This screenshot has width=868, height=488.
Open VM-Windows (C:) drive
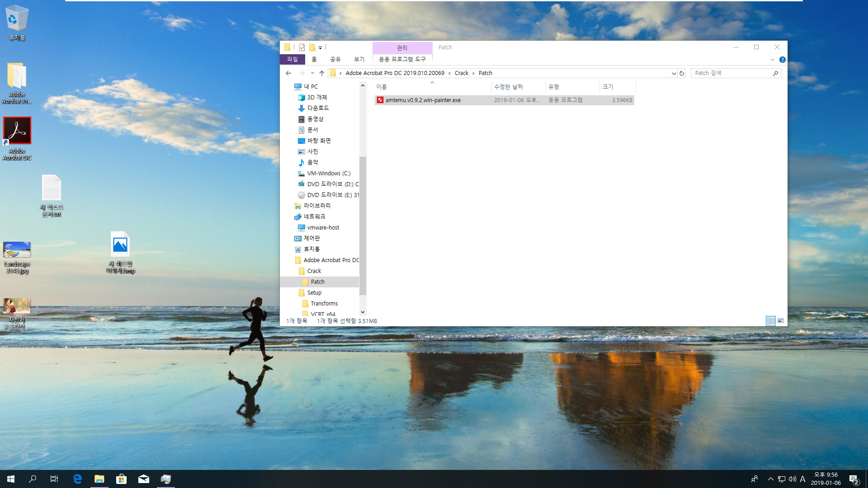pyautogui.click(x=324, y=174)
